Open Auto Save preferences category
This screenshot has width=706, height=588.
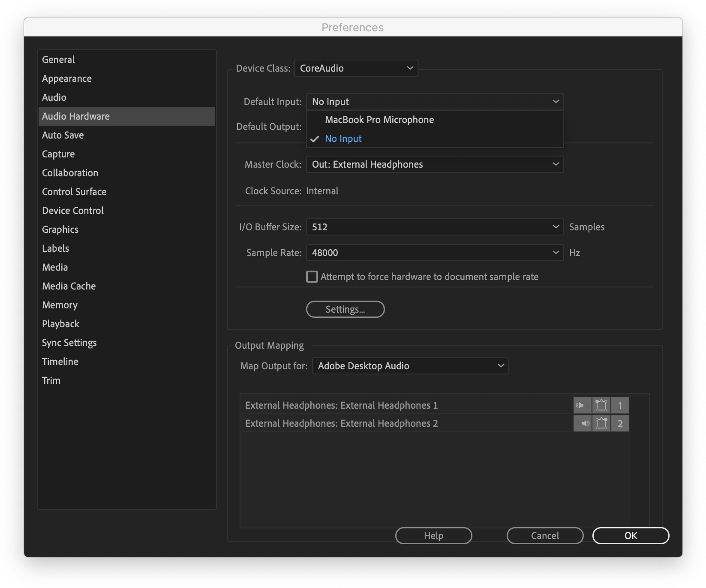tap(127, 135)
